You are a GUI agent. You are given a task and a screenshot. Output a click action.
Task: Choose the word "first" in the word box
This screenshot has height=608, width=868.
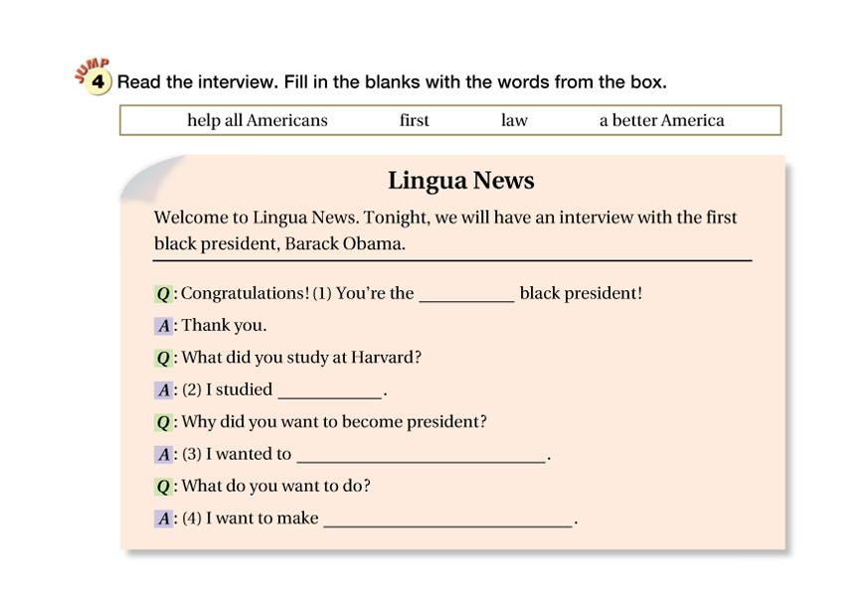point(415,120)
